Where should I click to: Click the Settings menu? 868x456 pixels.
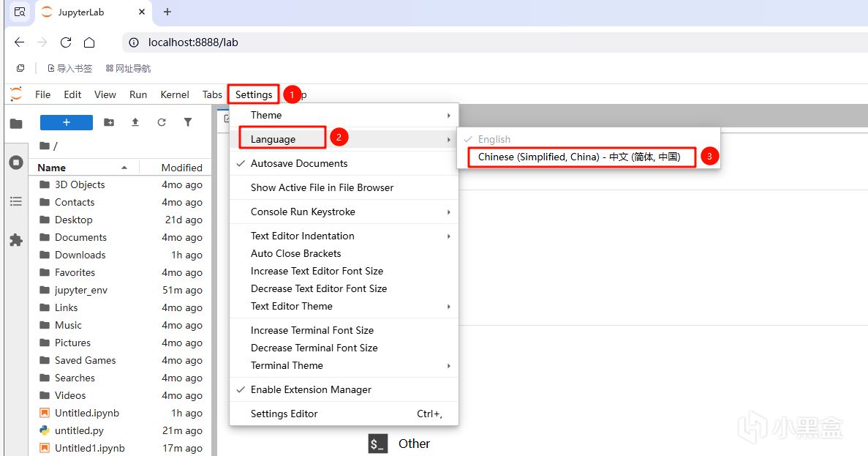254,94
